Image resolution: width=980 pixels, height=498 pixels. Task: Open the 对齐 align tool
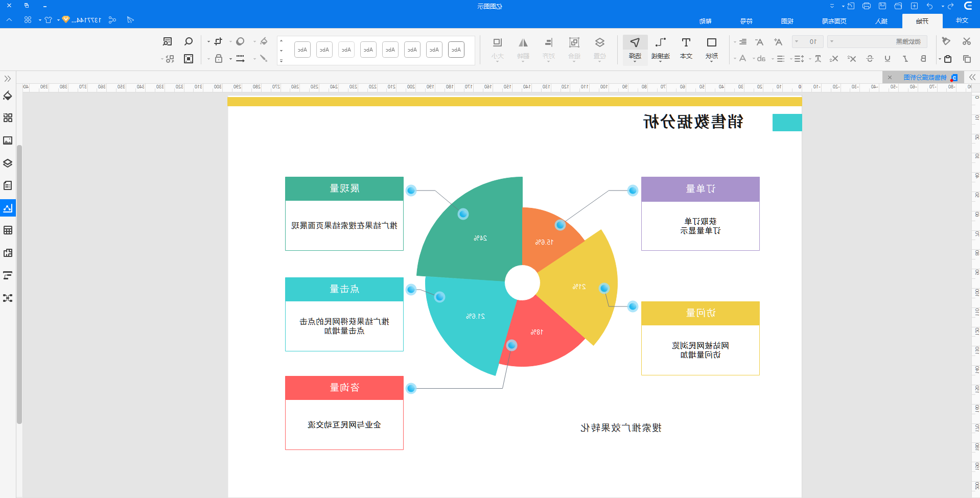[x=549, y=49]
